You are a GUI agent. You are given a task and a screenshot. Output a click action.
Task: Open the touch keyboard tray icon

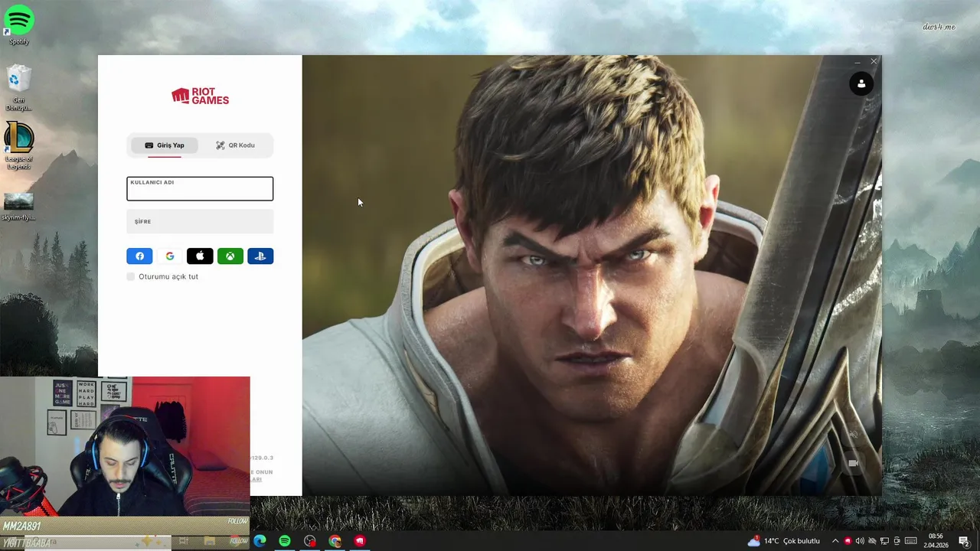tap(911, 541)
